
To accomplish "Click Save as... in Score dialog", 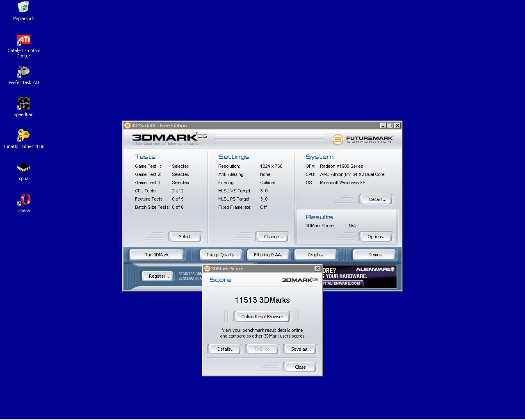I will pyautogui.click(x=301, y=349).
